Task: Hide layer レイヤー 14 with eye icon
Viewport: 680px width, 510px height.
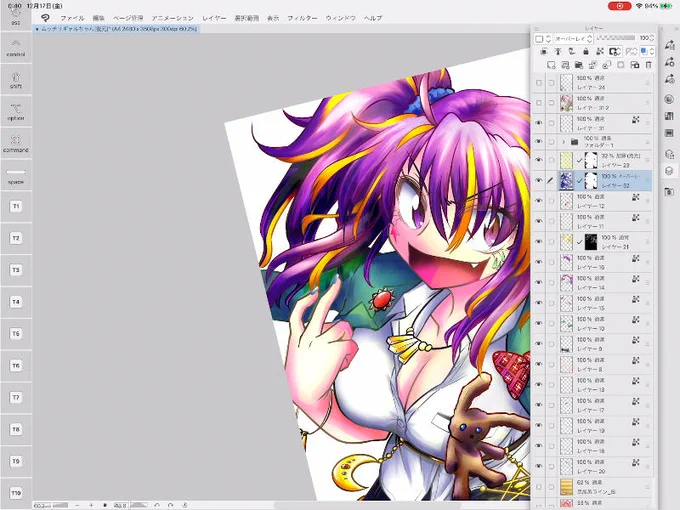Action: (x=539, y=282)
